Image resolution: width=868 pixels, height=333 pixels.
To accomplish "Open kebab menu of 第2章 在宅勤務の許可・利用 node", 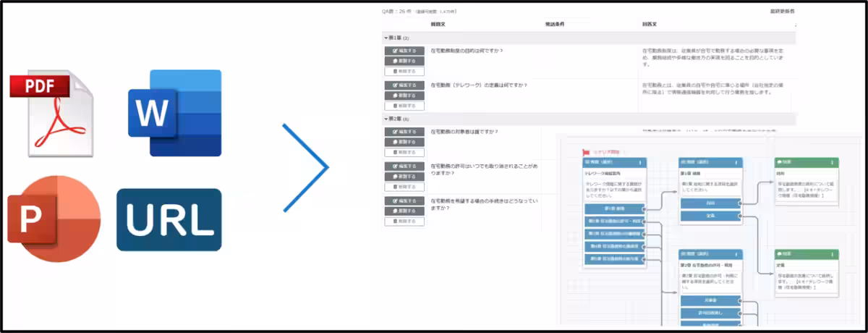I will point(737,254).
